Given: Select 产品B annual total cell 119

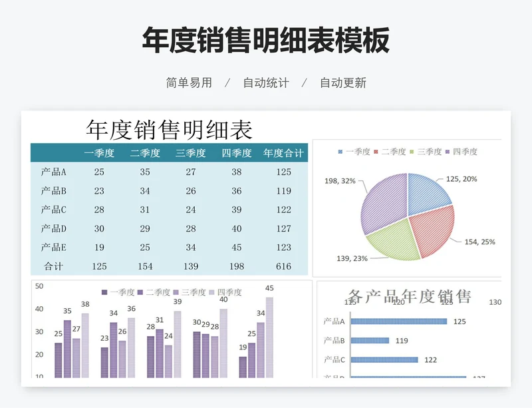Looking at the screenshot, I should 284,191.
